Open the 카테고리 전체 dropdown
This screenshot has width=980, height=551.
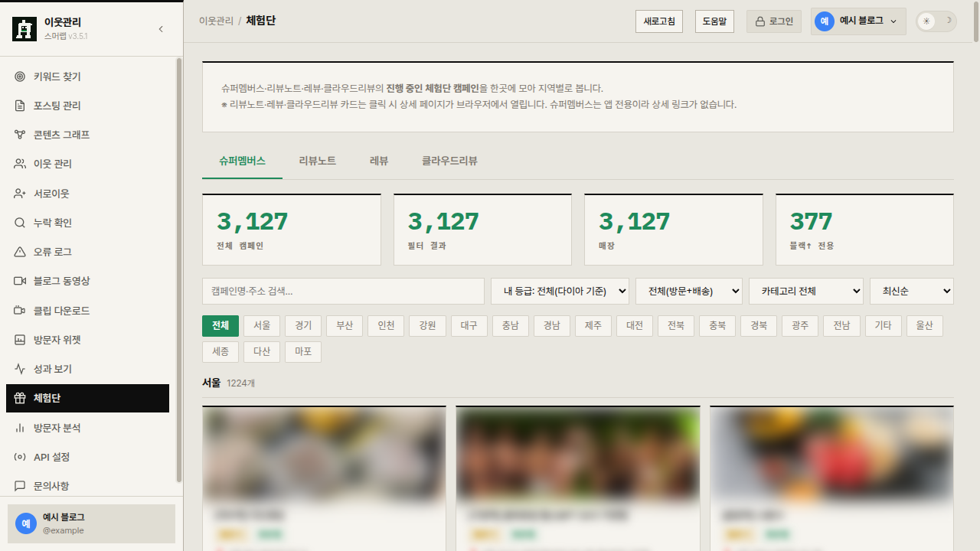pyautogui.click(x=806, y=291)
